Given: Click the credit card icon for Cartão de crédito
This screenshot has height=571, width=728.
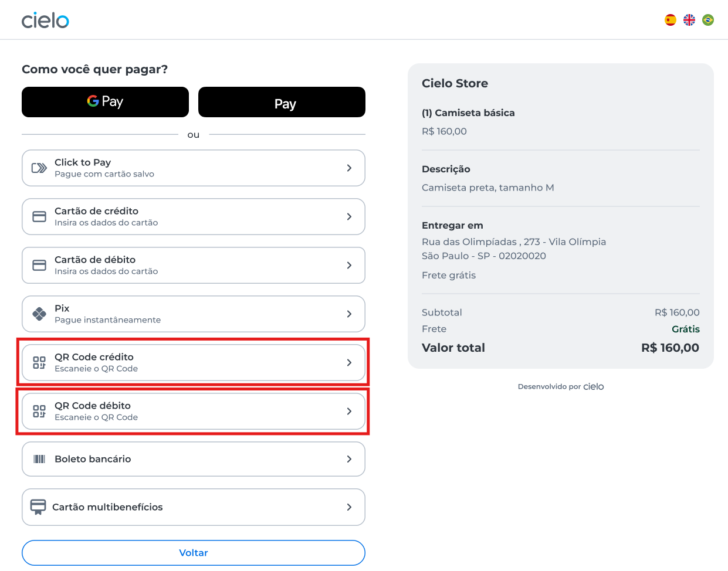Looking at the screenshot, I should click(x=39, y=217).
